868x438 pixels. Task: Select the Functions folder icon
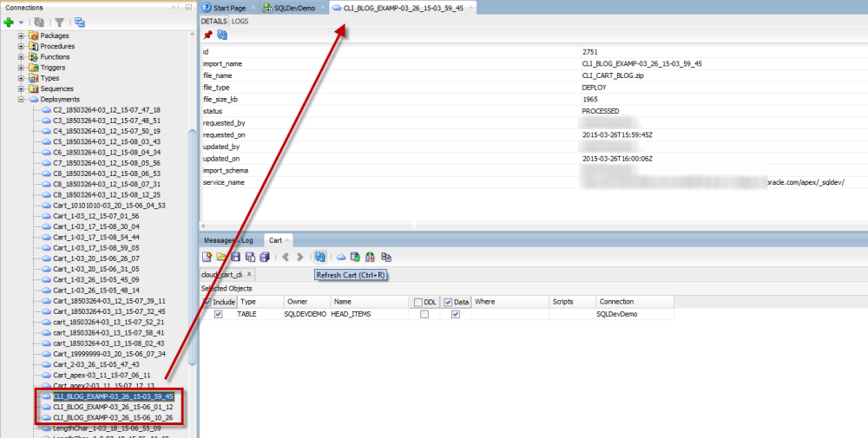pos(33,56)
